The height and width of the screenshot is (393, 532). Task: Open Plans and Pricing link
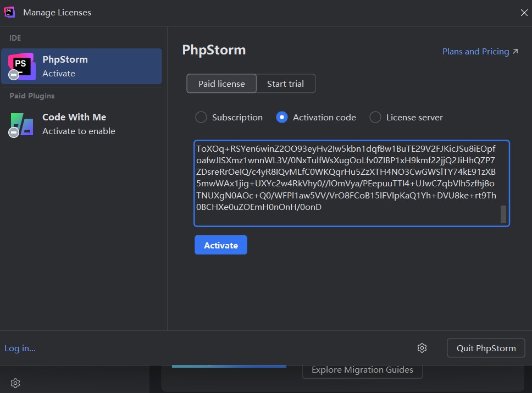[475, 52]
